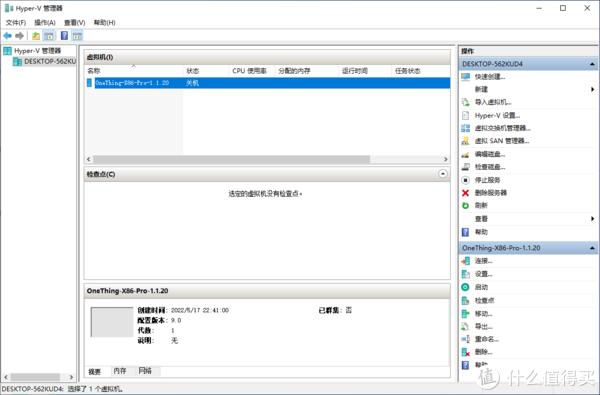
Task: Switch to the 内存 tab
Action: click(x=120, y=371)
